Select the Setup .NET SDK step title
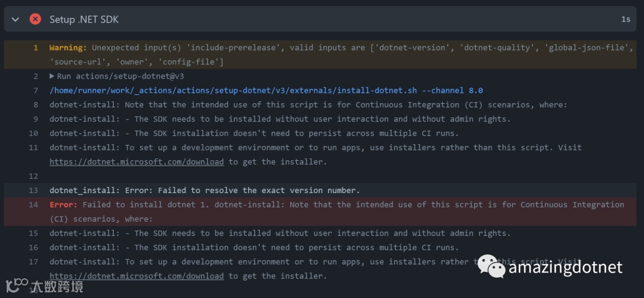The height and width of the screenshot is (298, 644). tap(84, 19)
